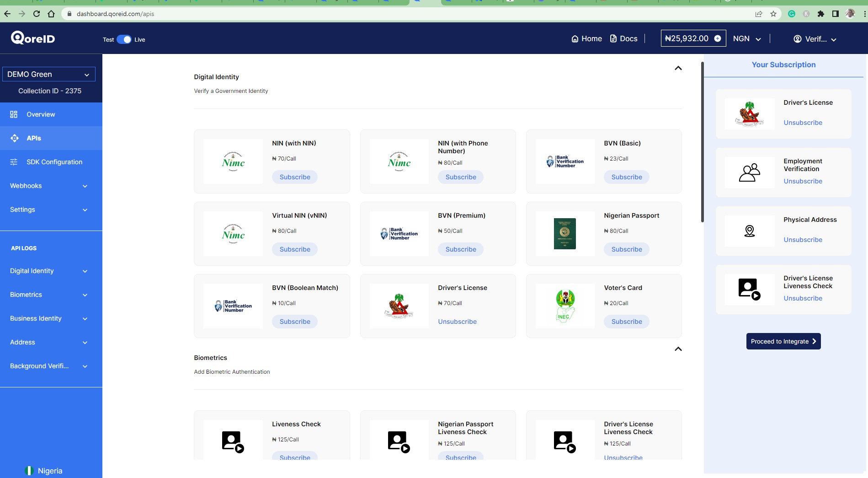Click the Nimc logo on NIN (with Phone Number) card
The image size is (868, 478).
click(399, 161)
